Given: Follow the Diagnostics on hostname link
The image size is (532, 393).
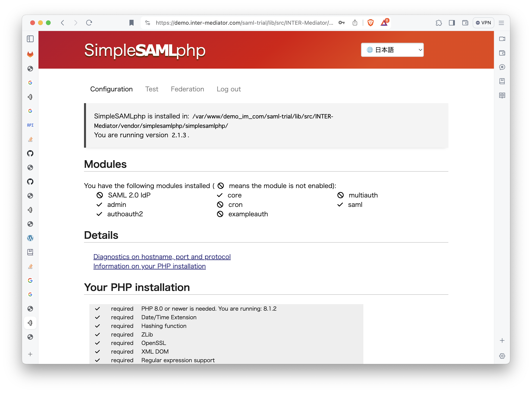Looking at the screenshot, I should pyautogui.click(x=162, y=257).
